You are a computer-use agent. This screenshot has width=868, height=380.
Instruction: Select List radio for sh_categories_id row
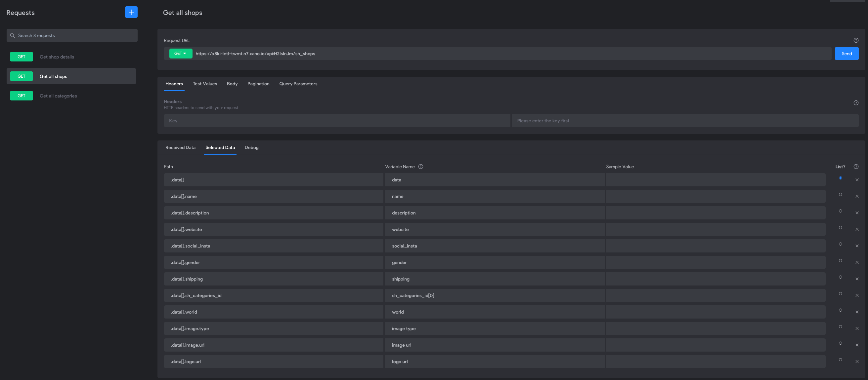coord(840,293)
